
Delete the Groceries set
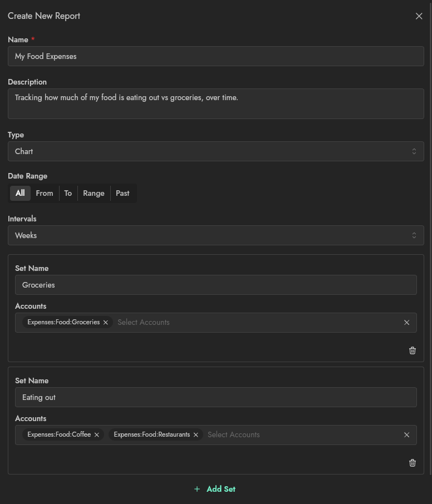413,350
